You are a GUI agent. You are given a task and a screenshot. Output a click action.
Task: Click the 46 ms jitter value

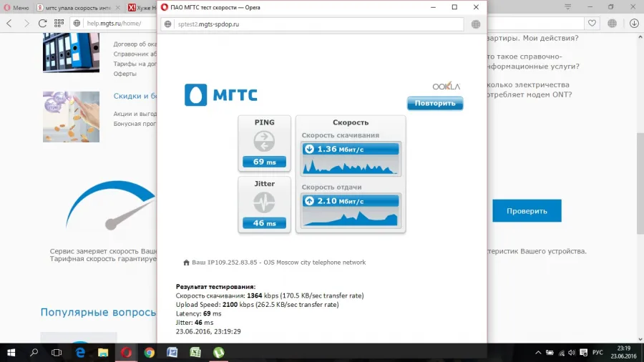coord(264,223)
